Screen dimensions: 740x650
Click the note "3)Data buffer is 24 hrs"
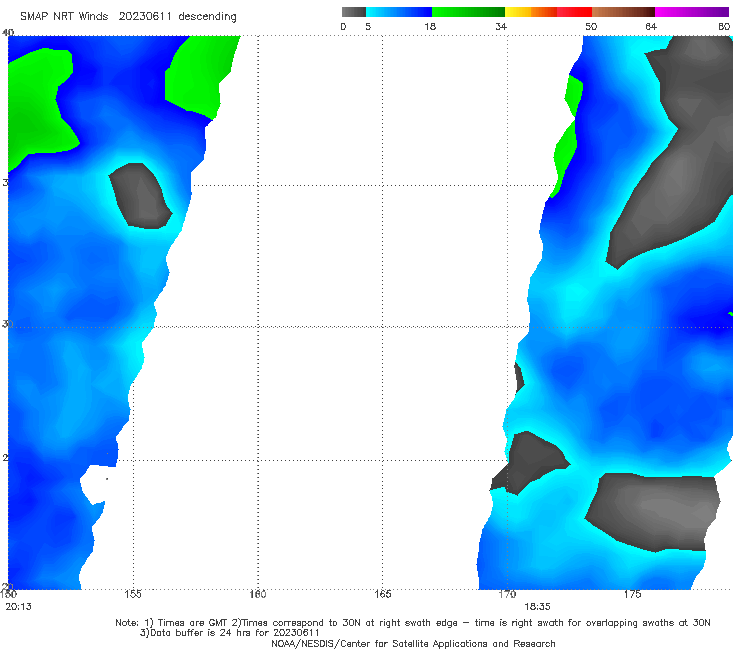230,633
